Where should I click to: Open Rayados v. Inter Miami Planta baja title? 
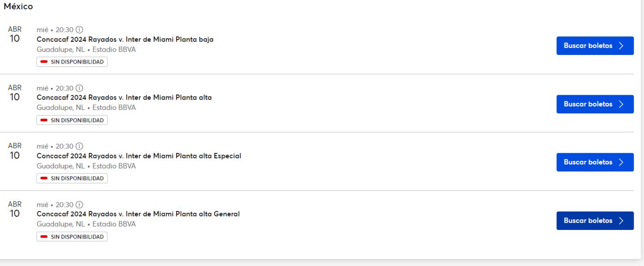[125, 39]
